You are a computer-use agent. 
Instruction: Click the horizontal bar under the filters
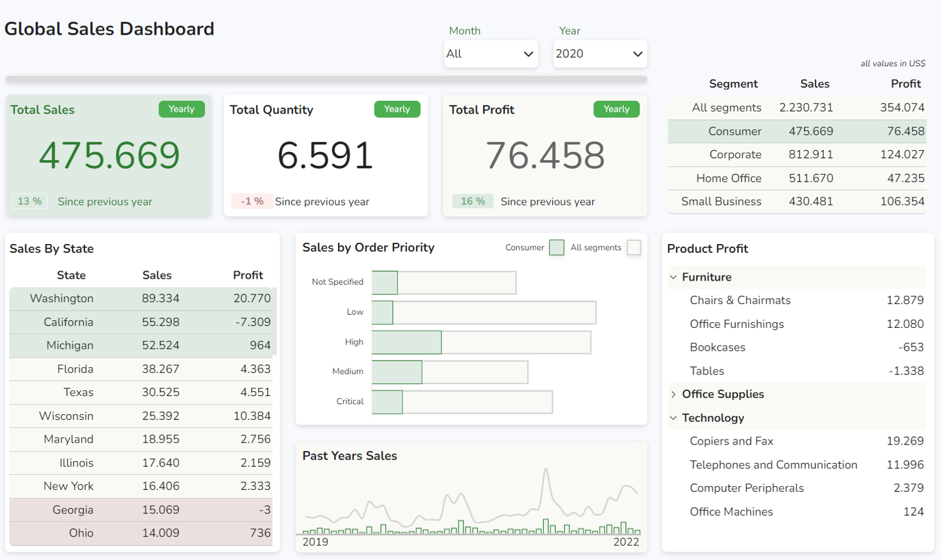pyautogui.click(x=326, y=79)
